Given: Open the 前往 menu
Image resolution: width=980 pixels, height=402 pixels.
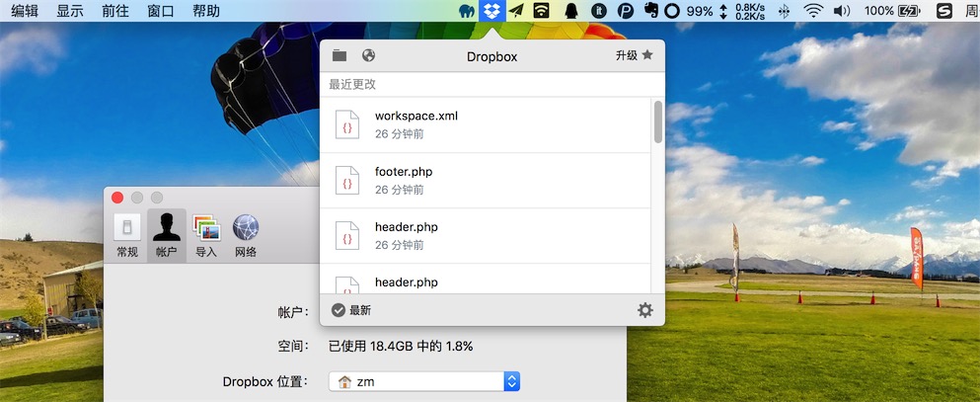Looking at the screenshot, I should (x=115, y=11).
